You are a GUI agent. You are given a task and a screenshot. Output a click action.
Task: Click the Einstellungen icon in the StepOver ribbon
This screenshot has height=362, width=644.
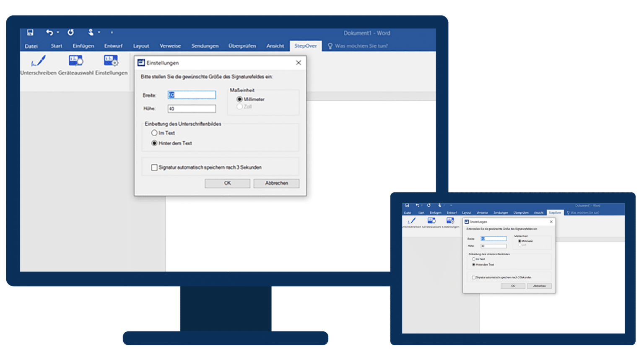click(111, 61)
